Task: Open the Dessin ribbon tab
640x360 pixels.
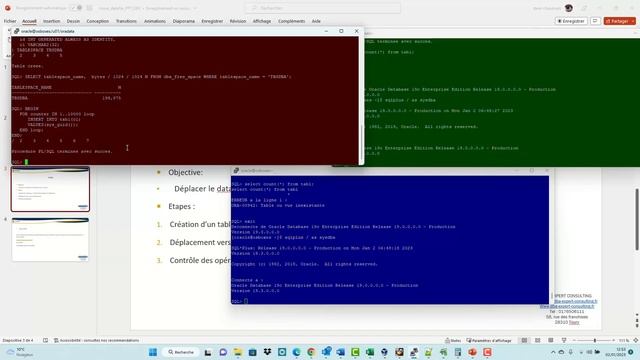Action: 73,21
